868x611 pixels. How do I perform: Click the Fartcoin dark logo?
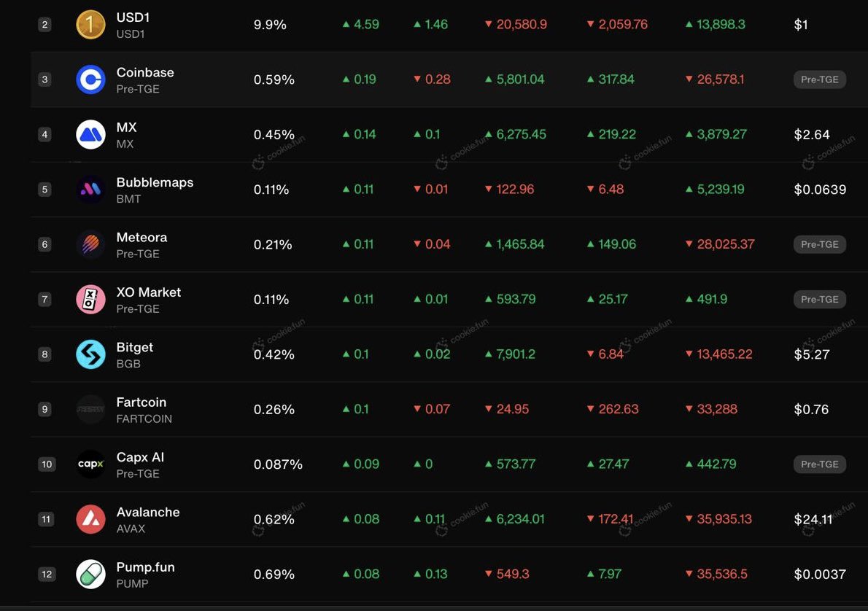point(90,409)
